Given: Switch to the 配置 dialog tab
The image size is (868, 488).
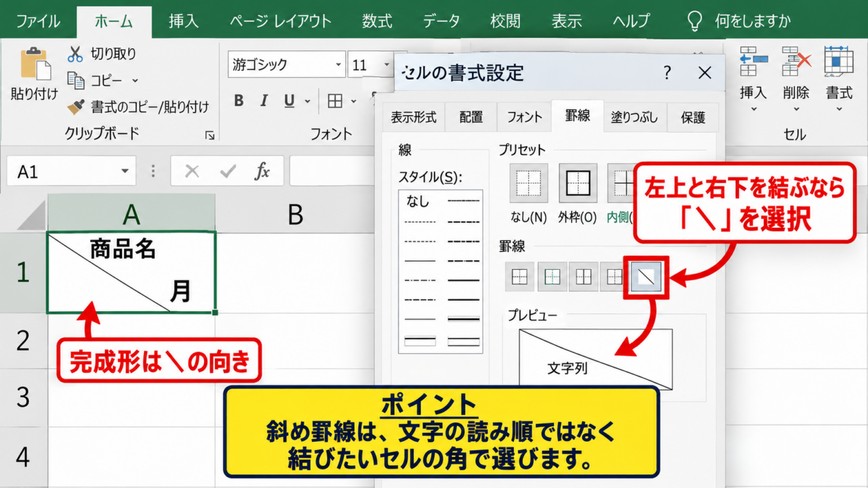Looking at the screenshot, I should (x=471, y=117).
